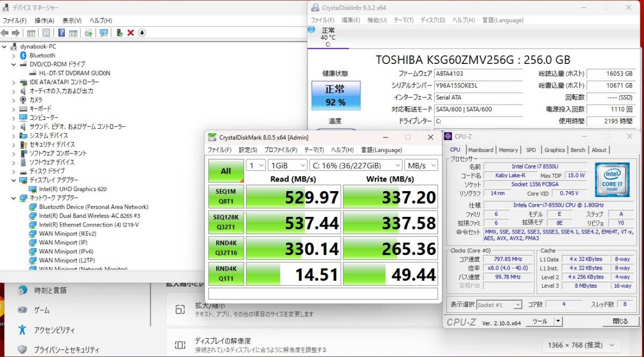Open ファイル(F) menu in Device Manager

[14, 20]
